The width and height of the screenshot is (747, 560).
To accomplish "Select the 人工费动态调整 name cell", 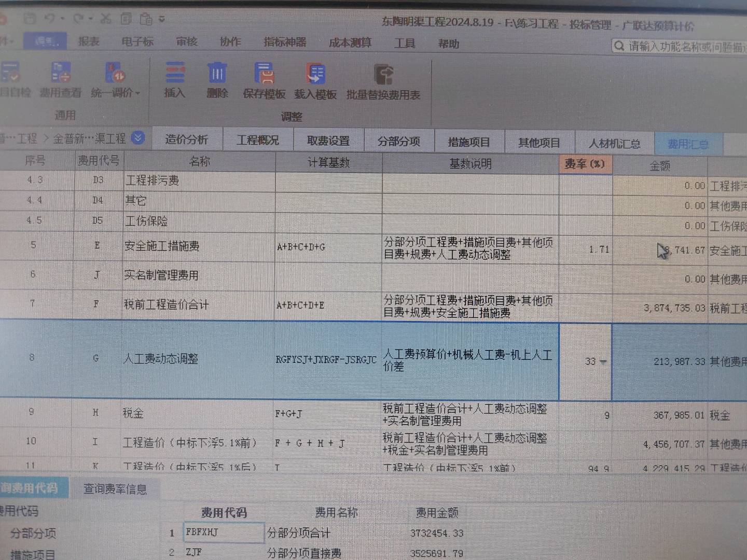I will point(198,359).
